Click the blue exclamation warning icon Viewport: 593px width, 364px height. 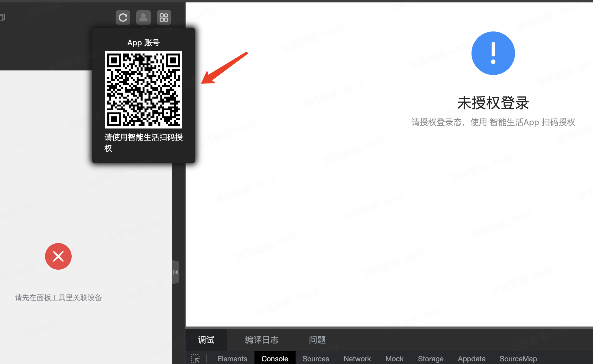click(493, 53)
